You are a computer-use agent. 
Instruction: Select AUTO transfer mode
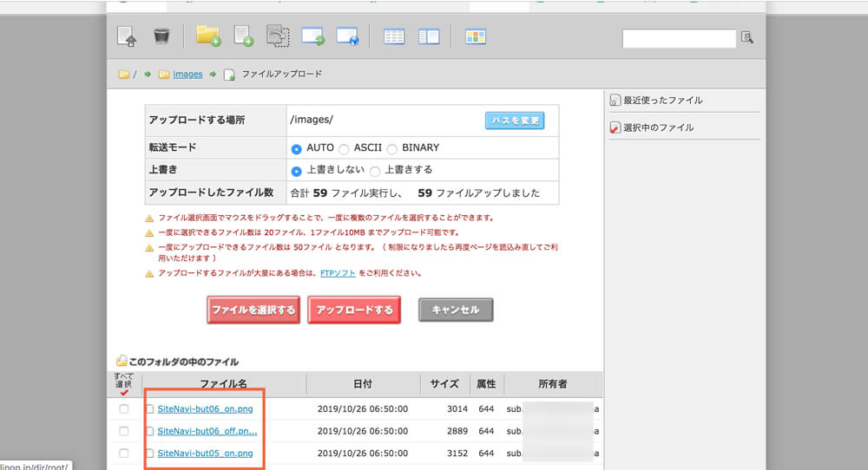click(x=296, y=149)
